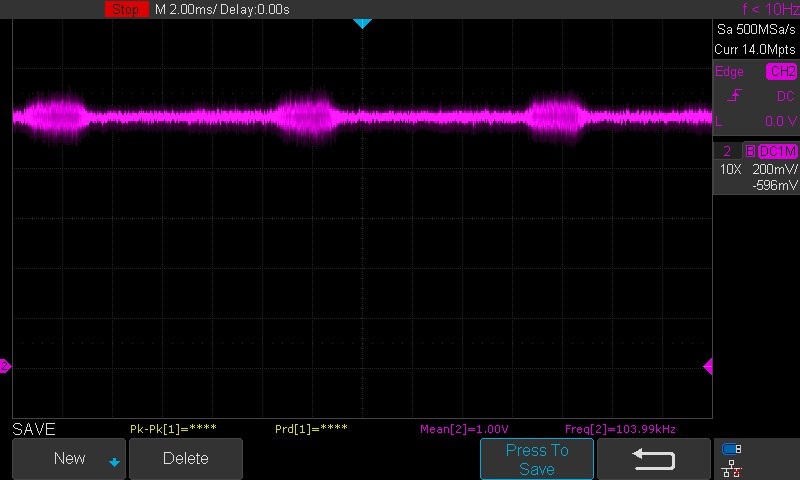Click the USB drive status icon
Viewport: 800px width, 480px height.
[x=731, y=449]
